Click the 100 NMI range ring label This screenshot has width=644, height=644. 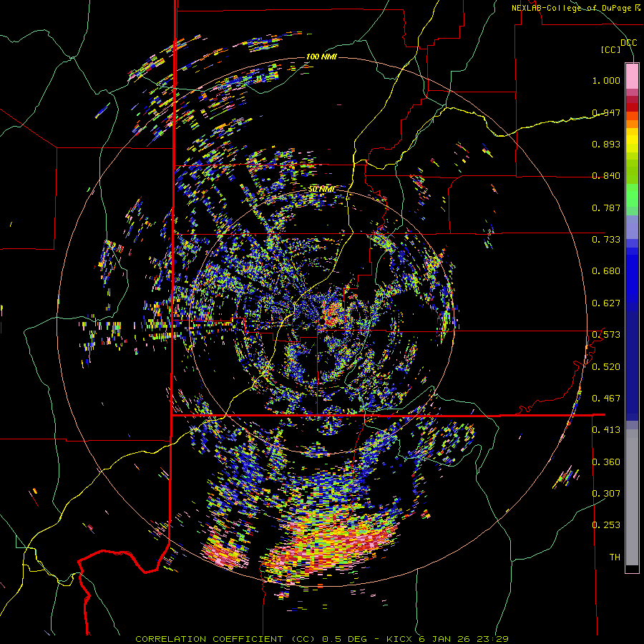(321, 57)
